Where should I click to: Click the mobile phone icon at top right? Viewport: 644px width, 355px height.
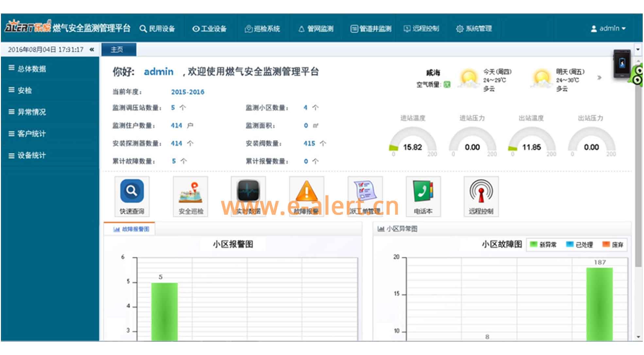[x=622, y=64]
